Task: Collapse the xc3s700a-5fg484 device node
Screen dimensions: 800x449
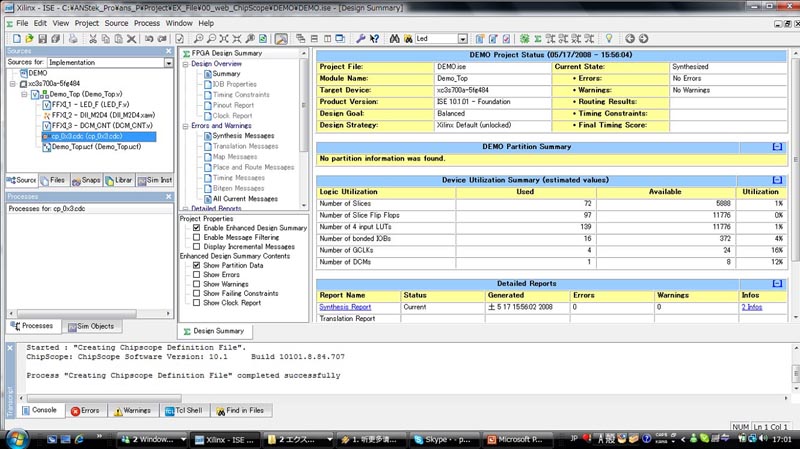Action: tap(13, 84)
